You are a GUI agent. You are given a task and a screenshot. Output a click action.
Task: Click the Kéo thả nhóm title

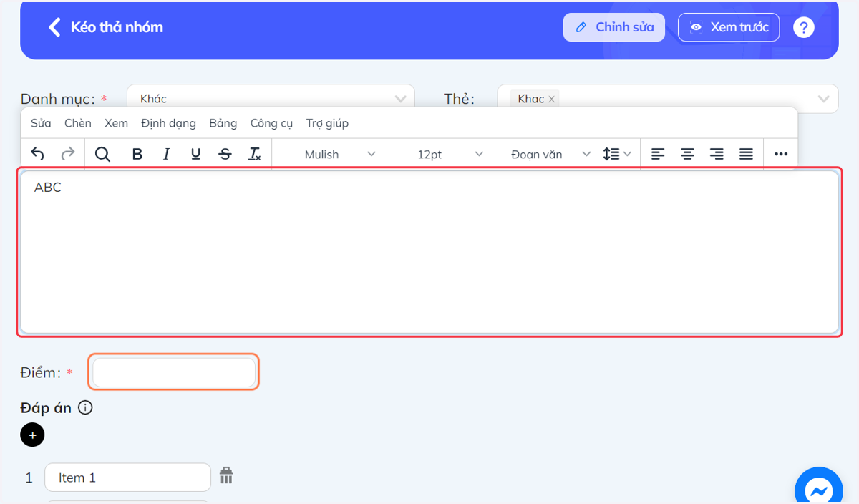117,27
